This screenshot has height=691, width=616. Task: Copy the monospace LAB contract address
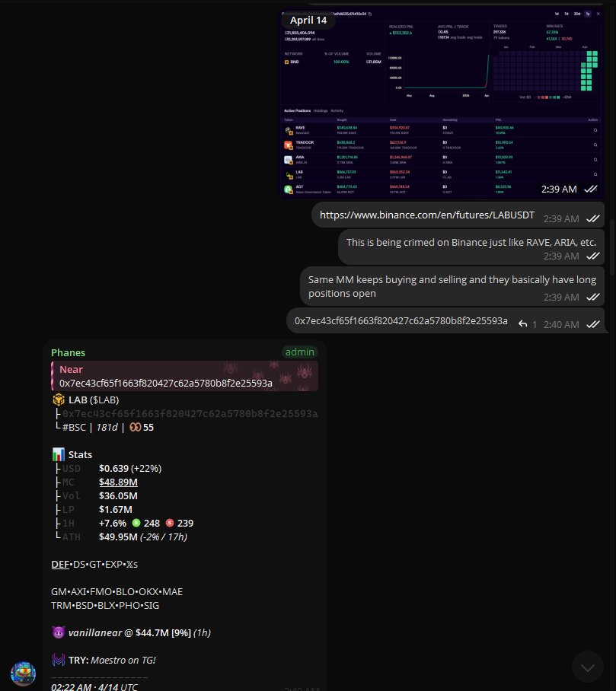click(190, 413)
